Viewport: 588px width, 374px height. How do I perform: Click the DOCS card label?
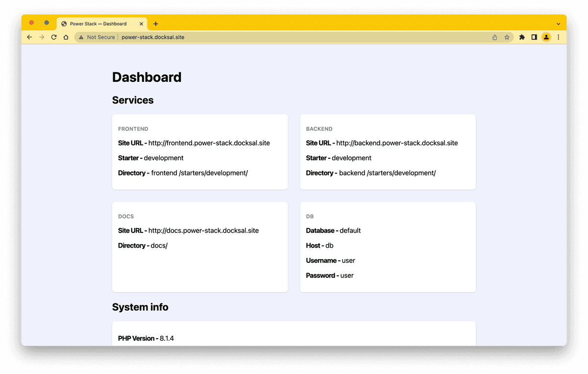(126, 216)
